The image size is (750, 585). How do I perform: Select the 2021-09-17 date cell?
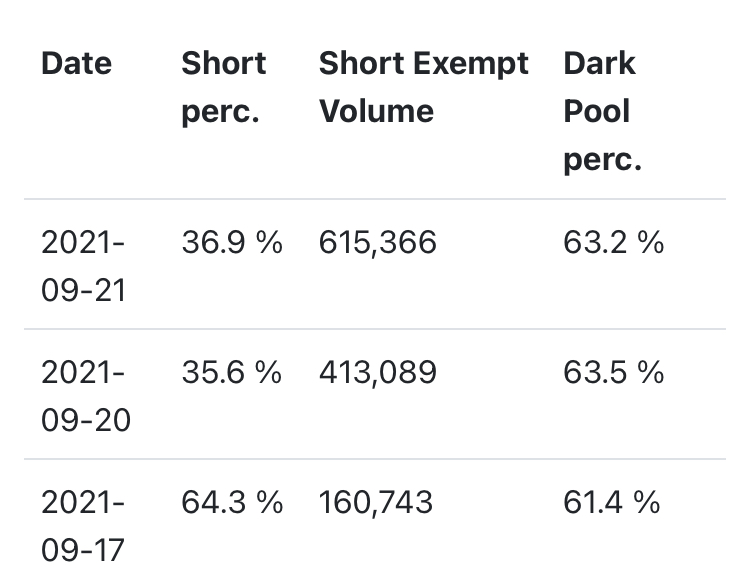click(85, 525)
